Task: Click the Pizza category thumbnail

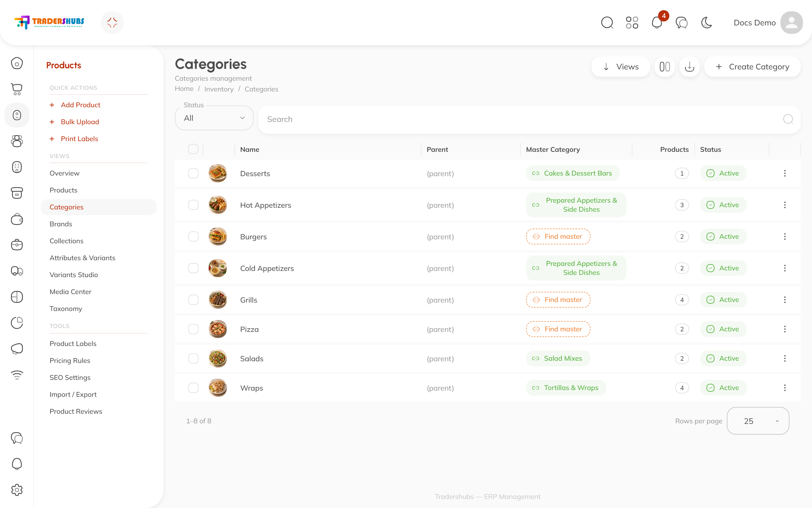Action: click(x=217, y=329)
